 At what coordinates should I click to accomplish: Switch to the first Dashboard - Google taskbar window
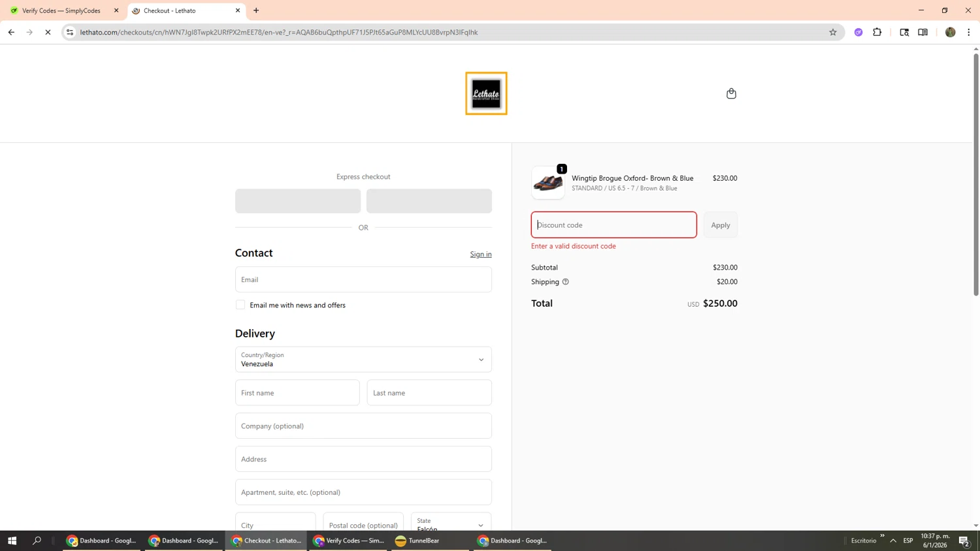(x=101, y=541)
